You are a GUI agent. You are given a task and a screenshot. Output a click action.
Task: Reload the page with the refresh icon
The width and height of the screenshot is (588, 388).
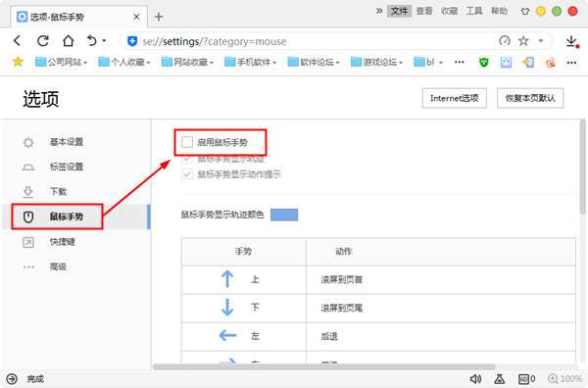coord(43,40)
